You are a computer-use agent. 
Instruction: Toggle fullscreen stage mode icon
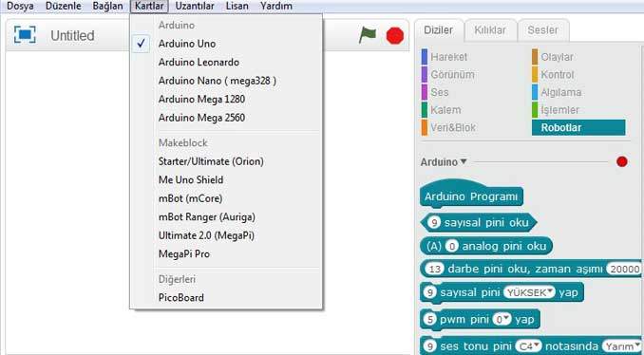[x=25, y=35]
